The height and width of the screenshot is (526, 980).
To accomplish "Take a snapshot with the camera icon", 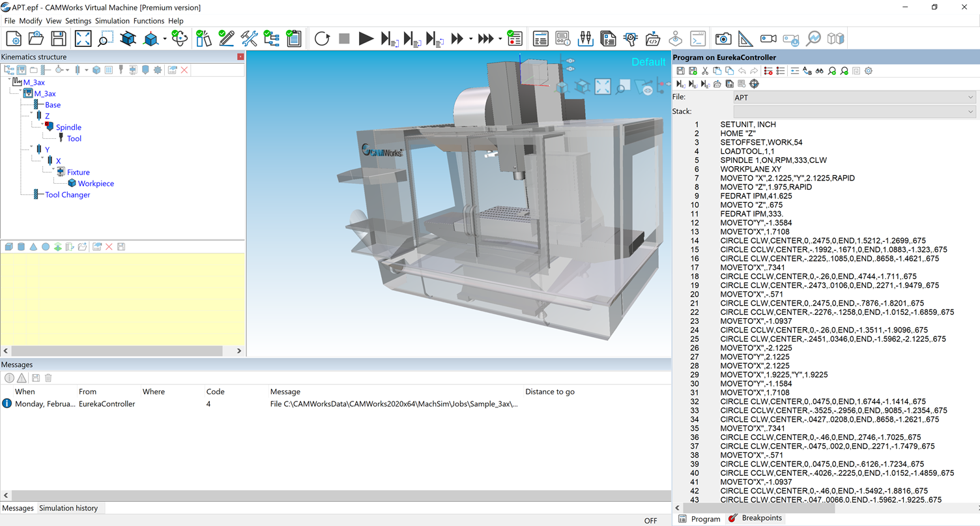I will pos(723,38).
